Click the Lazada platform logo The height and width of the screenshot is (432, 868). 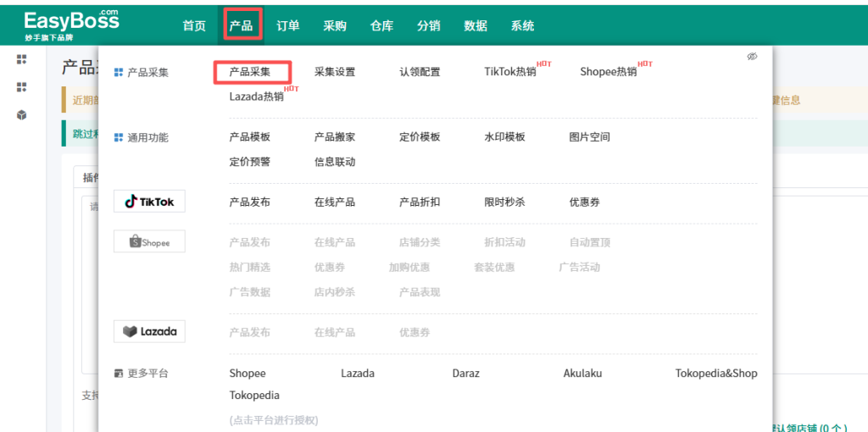(149, 331)
